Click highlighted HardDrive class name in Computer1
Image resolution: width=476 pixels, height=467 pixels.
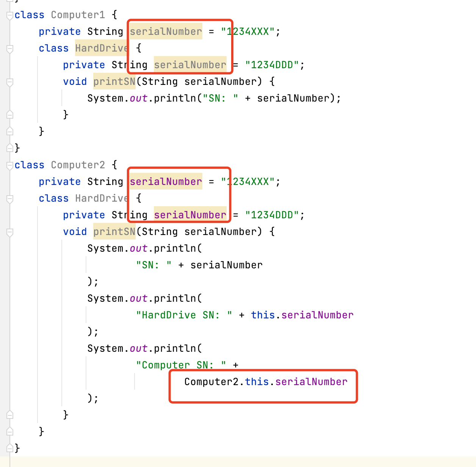pos(102,48)
